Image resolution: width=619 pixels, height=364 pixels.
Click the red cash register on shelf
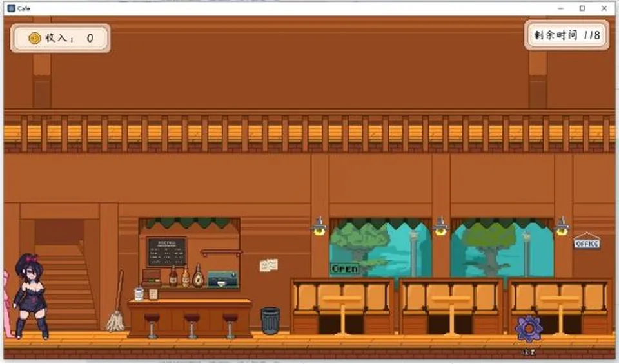152,277
